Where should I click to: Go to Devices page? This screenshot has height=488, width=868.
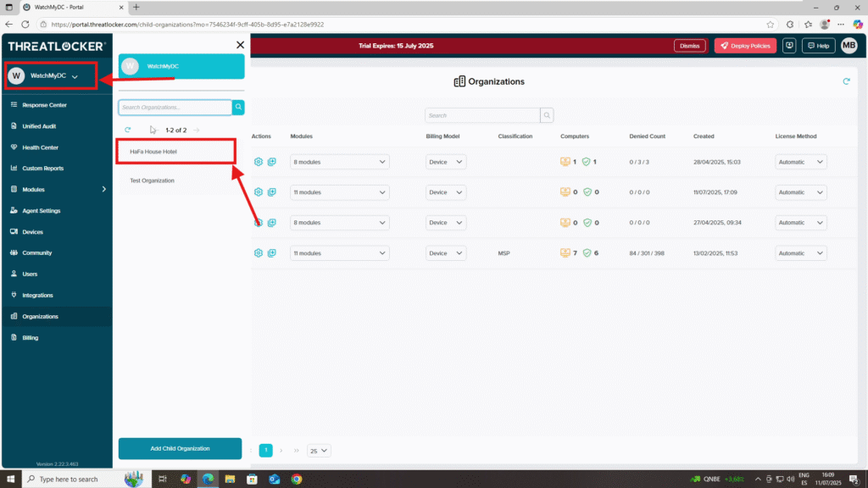(32, 232)
